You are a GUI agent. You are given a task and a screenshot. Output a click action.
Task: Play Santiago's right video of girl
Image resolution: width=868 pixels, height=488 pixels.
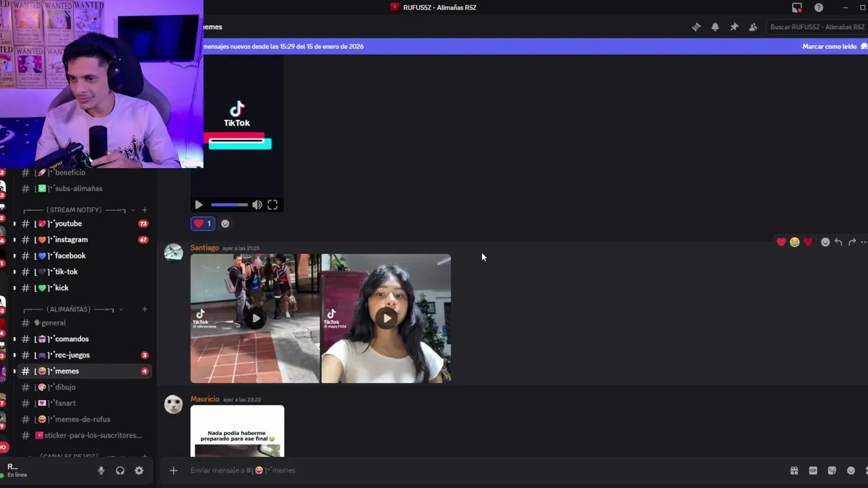[387, 319]
